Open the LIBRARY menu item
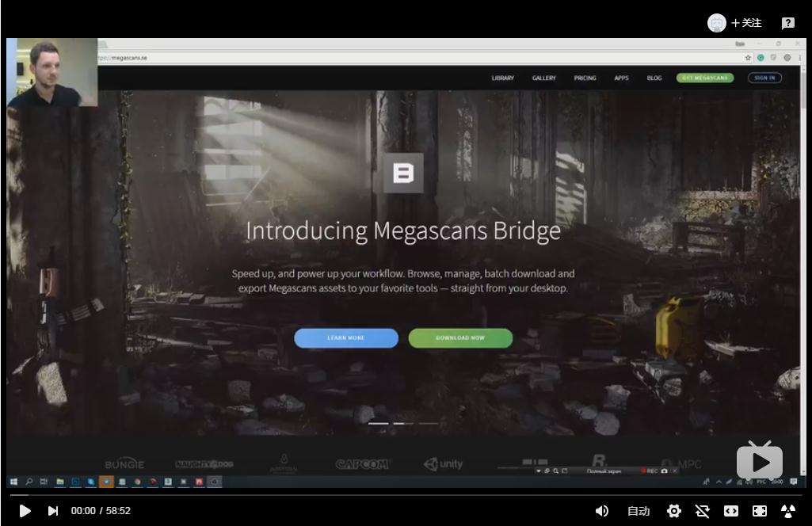This screenshot has height=526, width=812. 503,78
